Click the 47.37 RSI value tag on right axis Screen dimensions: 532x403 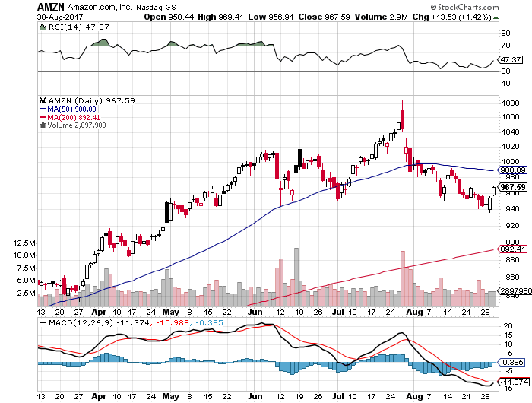click(x=511, y=60)
